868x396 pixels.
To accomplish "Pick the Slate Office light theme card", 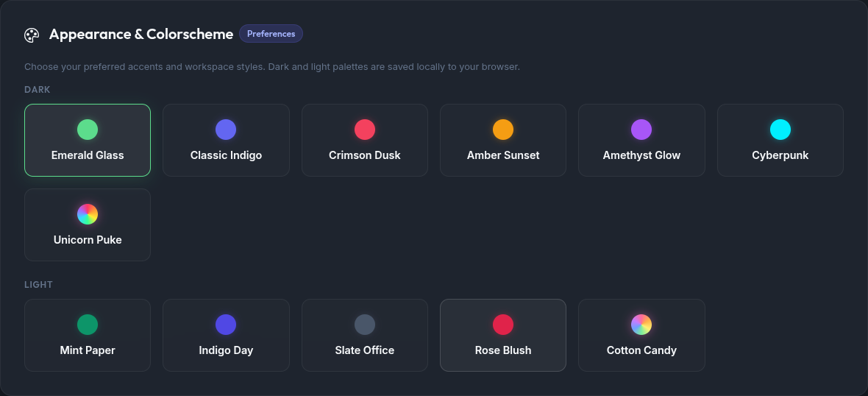I will [x=365, y=335].
